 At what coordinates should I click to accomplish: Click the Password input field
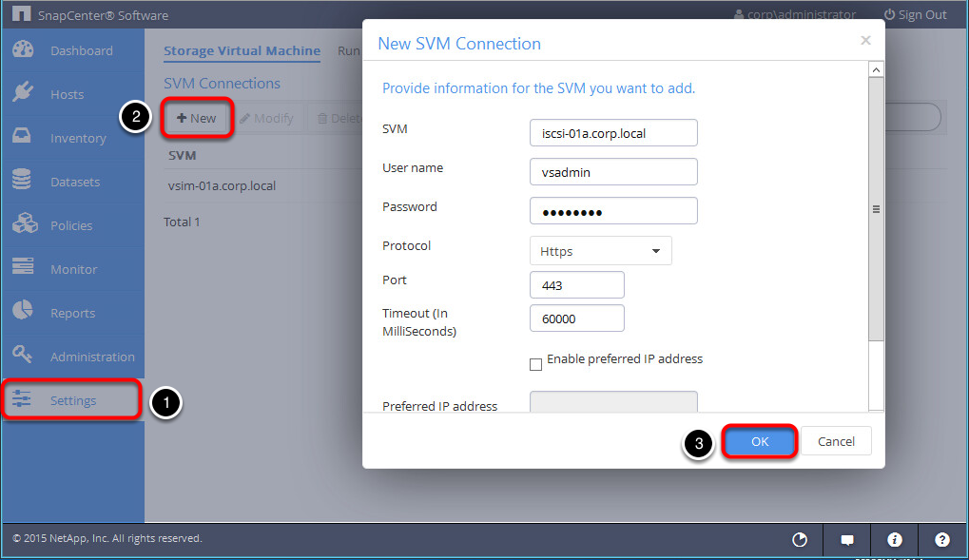click(613, 211)
